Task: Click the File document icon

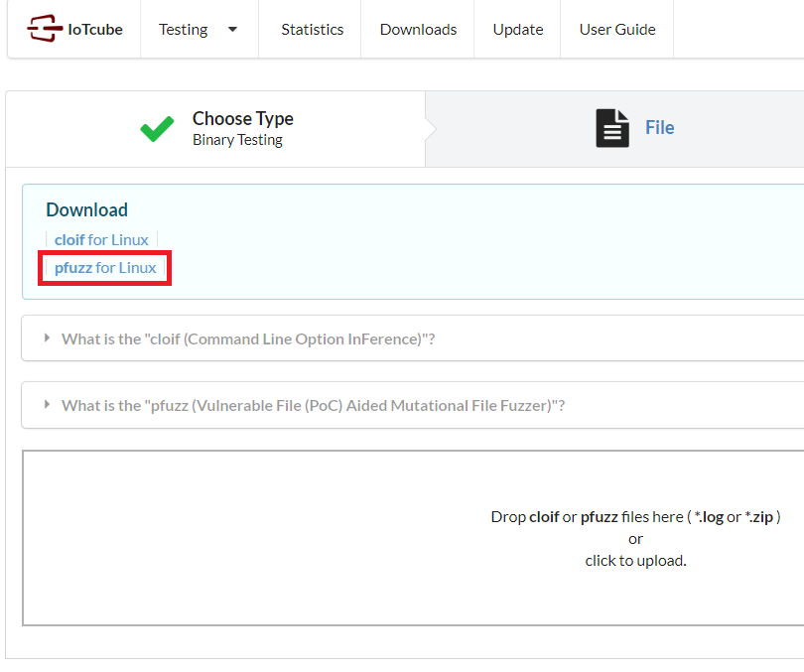Action: (x=612, y=128)
